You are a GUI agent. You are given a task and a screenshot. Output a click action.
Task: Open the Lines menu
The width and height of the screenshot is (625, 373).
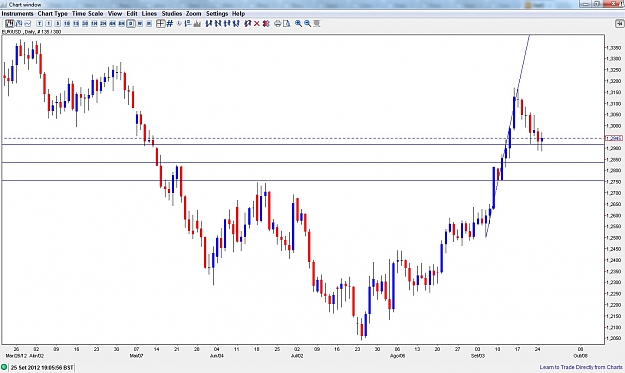point(149,14)
